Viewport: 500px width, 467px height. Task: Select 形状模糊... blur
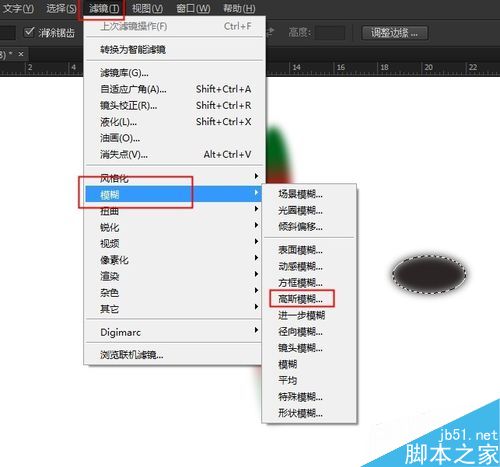(x=309, y=413)
